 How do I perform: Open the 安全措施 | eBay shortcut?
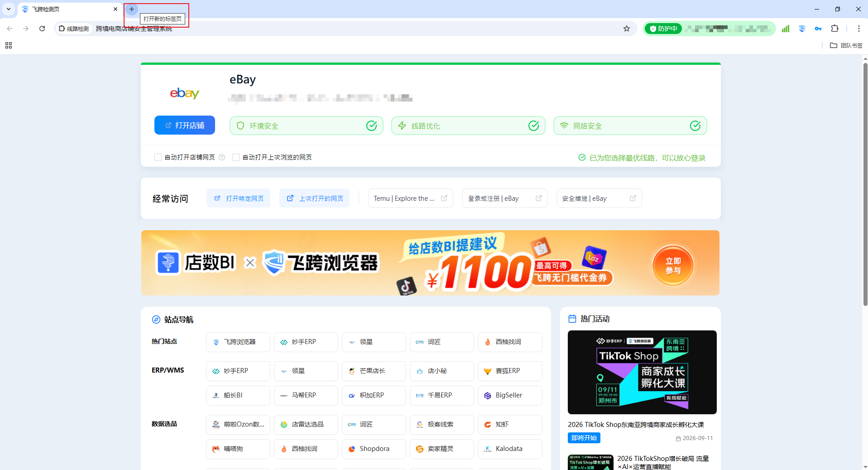(599, 198)
